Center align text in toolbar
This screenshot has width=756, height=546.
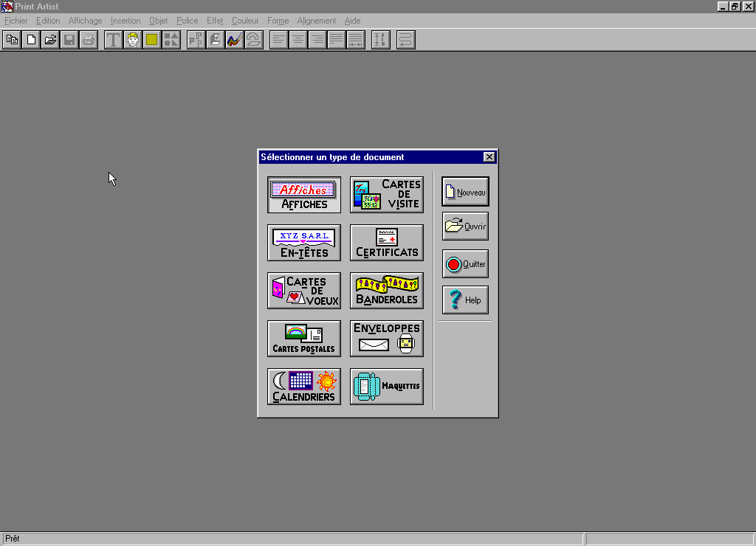coord(298,40)
